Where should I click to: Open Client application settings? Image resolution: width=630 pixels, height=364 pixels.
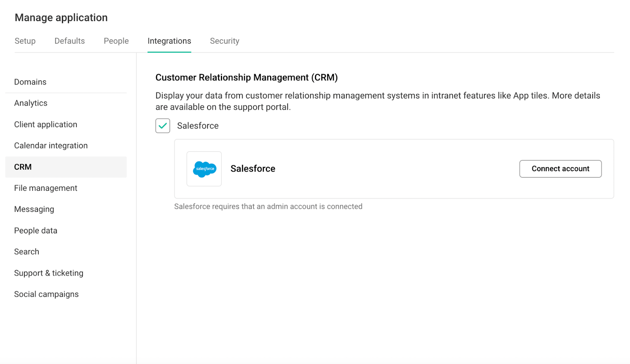click(x=45, y=124)
